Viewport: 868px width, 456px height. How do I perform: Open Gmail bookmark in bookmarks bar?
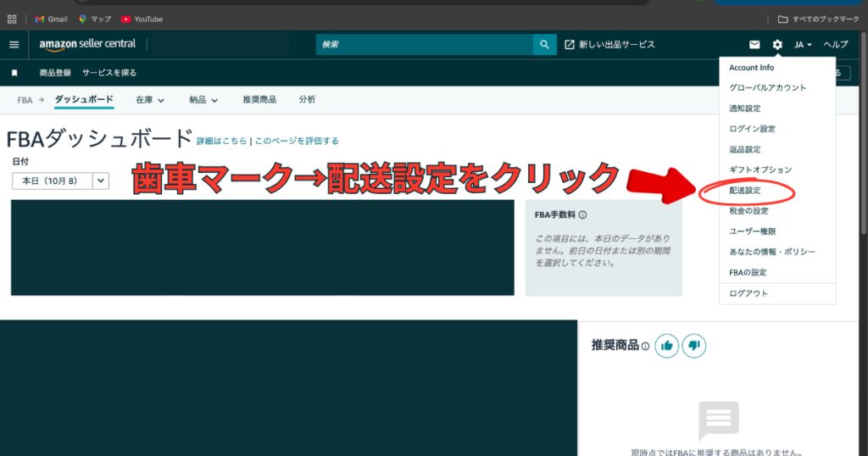tap(51, 19)
